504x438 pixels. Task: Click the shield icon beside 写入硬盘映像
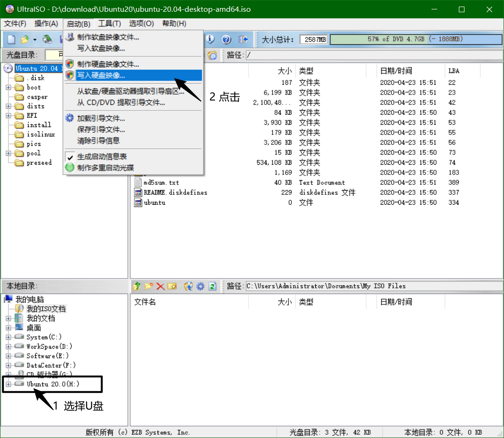70,75
